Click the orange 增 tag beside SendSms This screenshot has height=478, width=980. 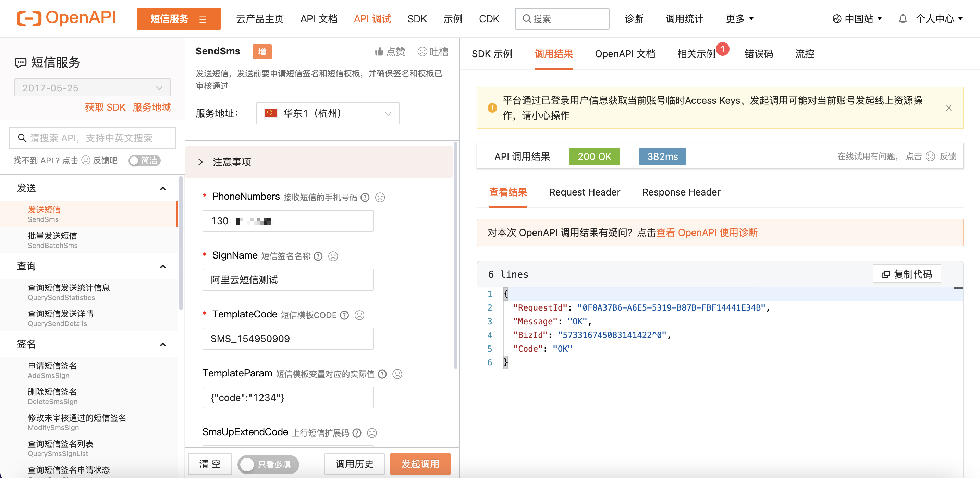coord(262,52)
